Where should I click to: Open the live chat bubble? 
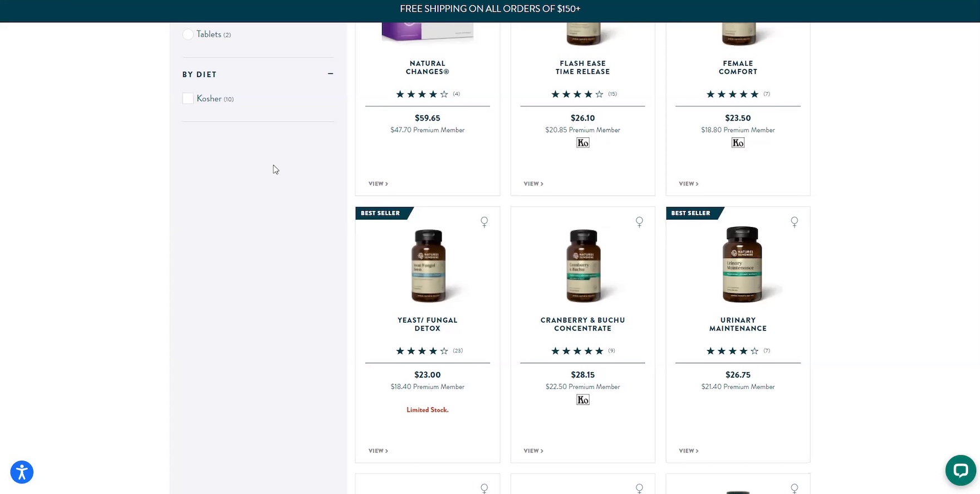pos(960,470)
